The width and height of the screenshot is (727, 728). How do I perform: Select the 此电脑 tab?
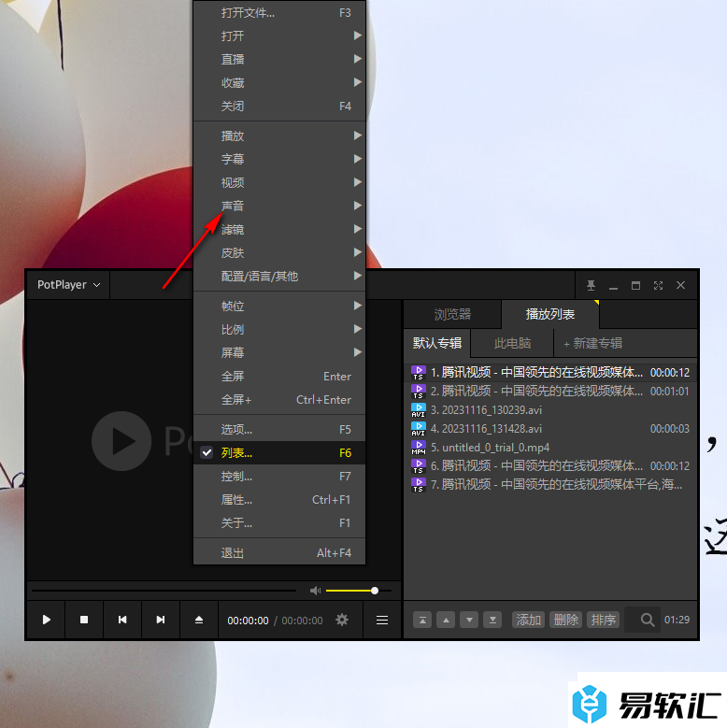(512, 343)
